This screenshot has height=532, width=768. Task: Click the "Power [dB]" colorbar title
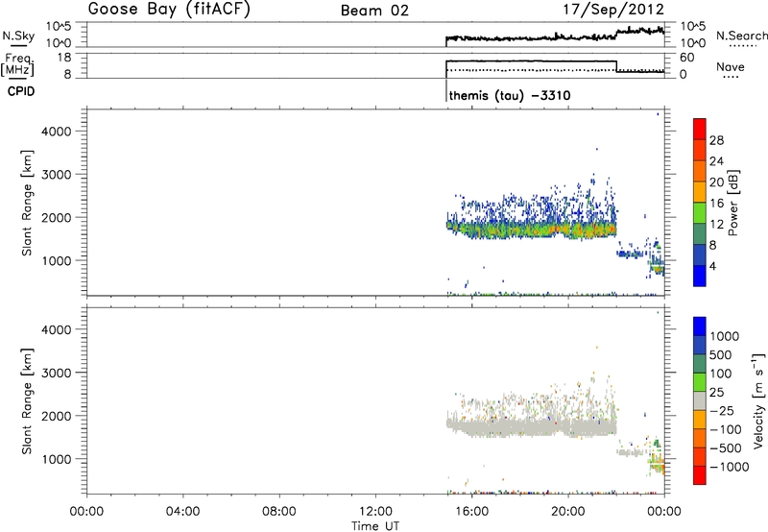tap(733, 203)
